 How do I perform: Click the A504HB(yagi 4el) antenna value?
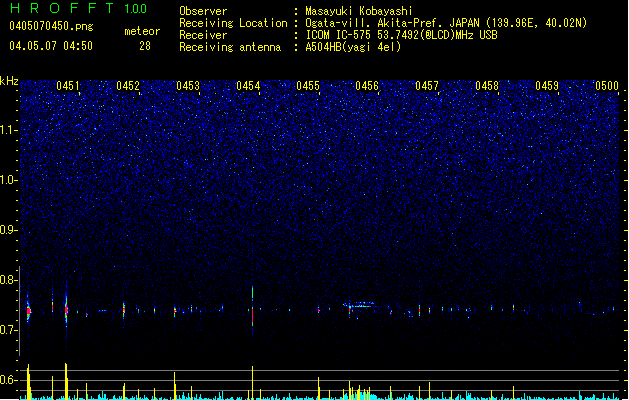point(353,47)
